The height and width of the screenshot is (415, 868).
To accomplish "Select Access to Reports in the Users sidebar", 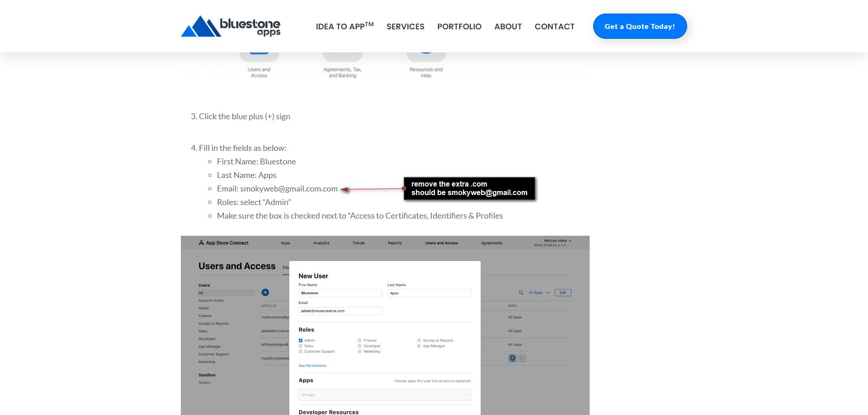I will [x=213, y=324].
